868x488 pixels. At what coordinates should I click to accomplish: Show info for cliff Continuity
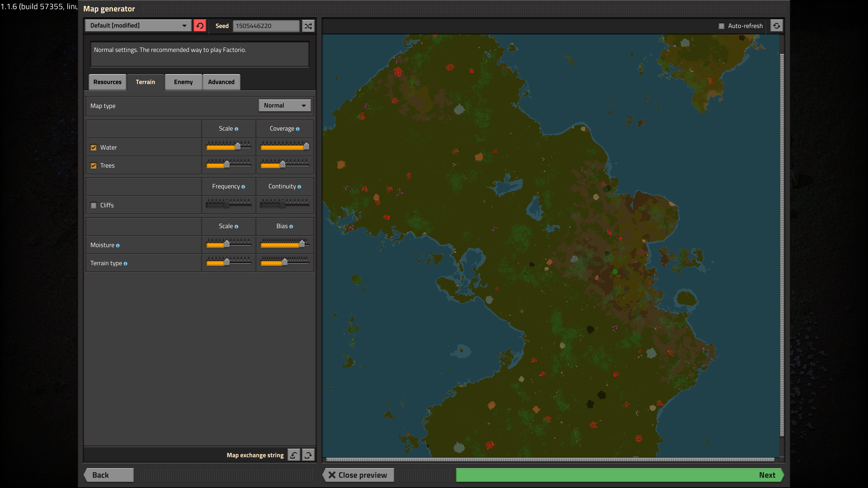click(299, 187)
